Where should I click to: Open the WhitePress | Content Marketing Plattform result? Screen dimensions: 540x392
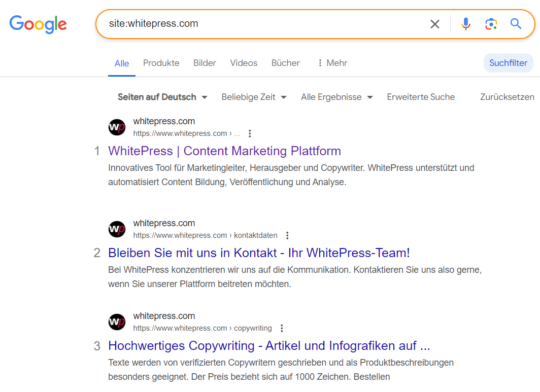[x=224, y=151]
